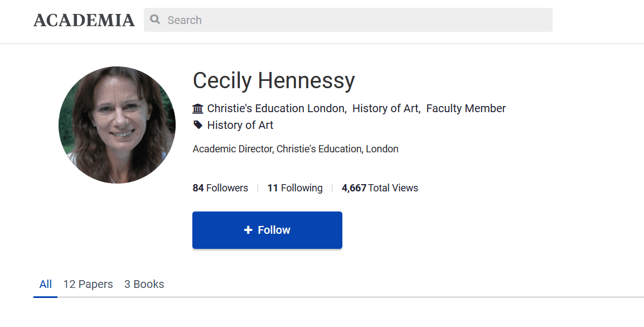
Task: Click the Academic Director bio text
Action: [x=296, y=149]
